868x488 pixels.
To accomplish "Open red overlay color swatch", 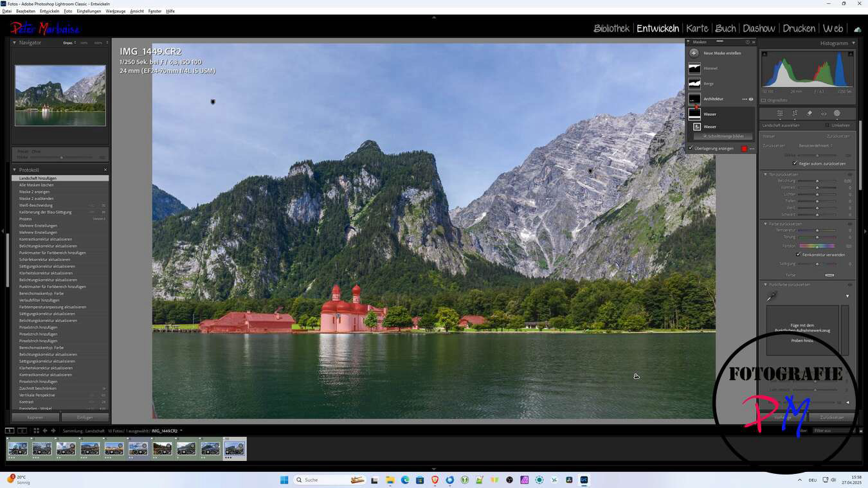I will 745,149.
